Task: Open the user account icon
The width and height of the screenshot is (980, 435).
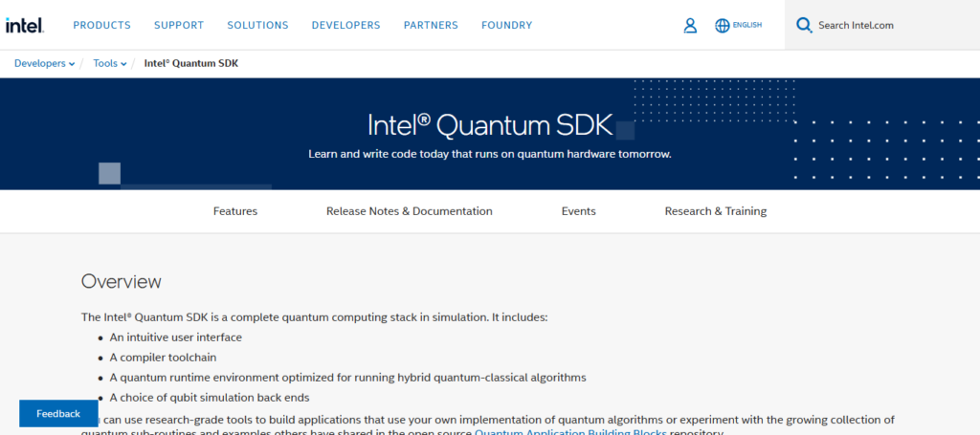Action: [x=690, y=26]
